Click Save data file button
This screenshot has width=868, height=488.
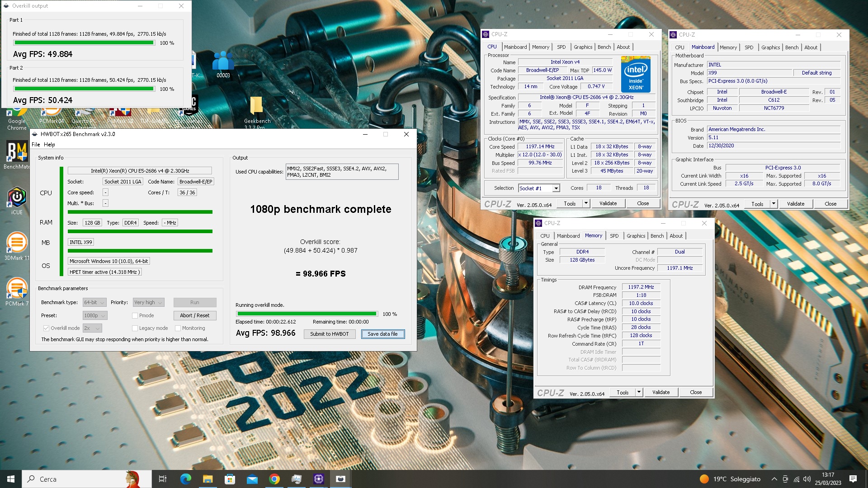382,334
